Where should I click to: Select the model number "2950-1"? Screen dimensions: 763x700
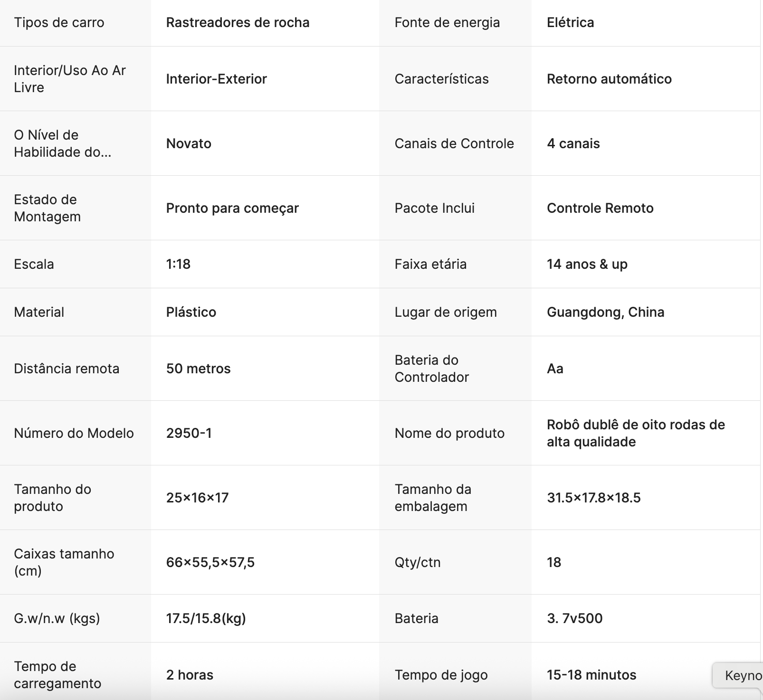click(189, 433)
